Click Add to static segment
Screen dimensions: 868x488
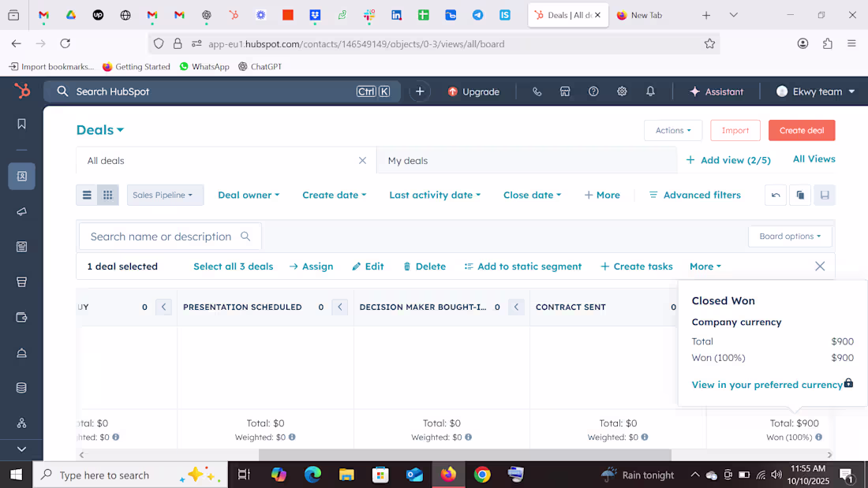pos(522,266)
